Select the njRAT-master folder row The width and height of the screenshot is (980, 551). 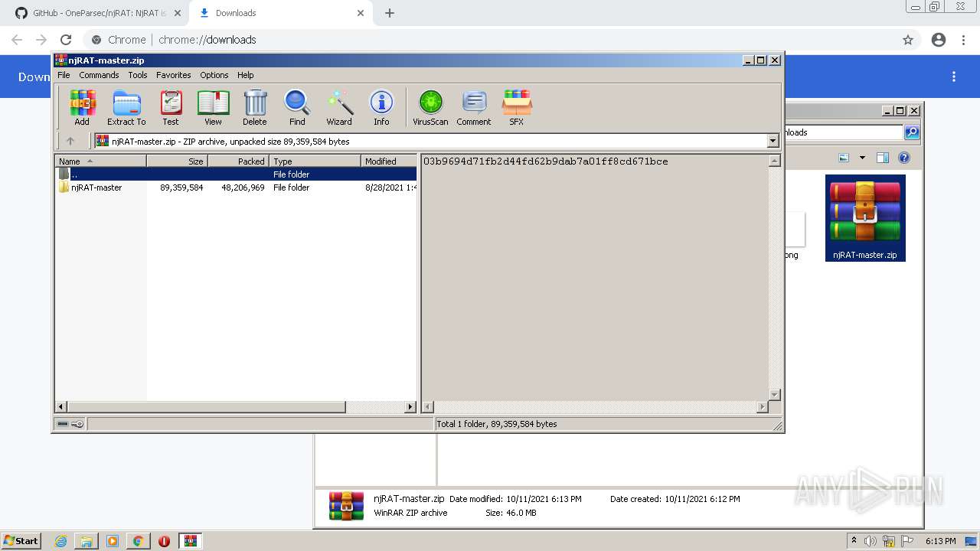coord(237,187)
